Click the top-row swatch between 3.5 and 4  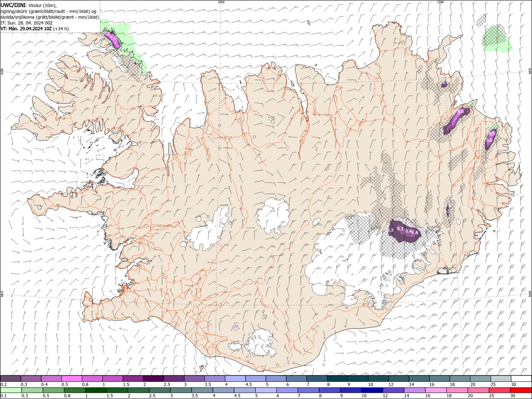[x=214, y=379]
